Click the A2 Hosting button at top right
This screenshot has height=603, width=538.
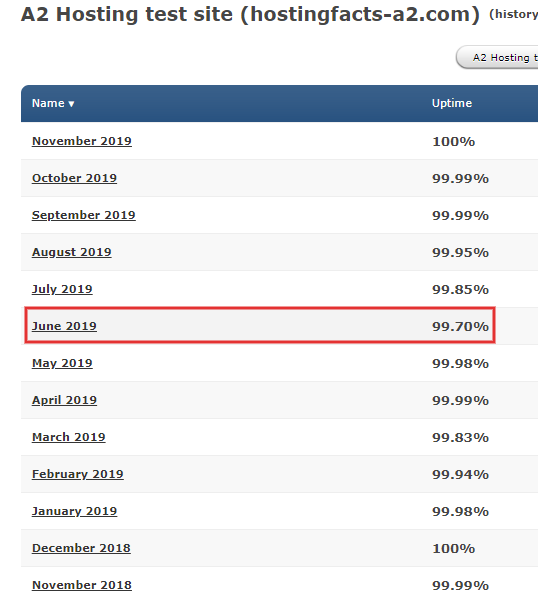click(497, 57)
